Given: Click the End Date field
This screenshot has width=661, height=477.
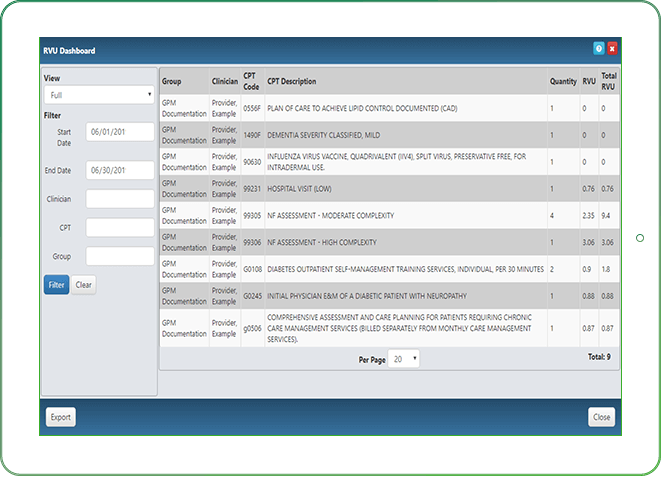Looking at the screenshot, I should coord(120,170).
